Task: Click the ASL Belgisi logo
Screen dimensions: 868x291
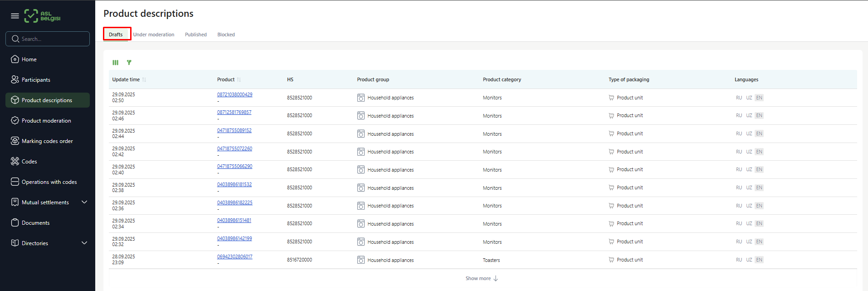Action: tap(42, 16)
